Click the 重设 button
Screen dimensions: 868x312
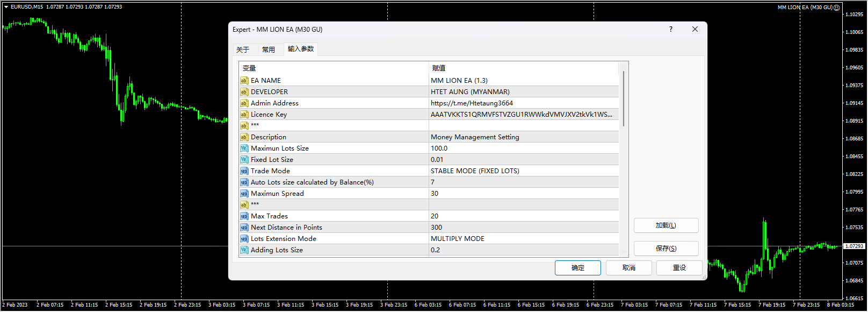(679, 268)
